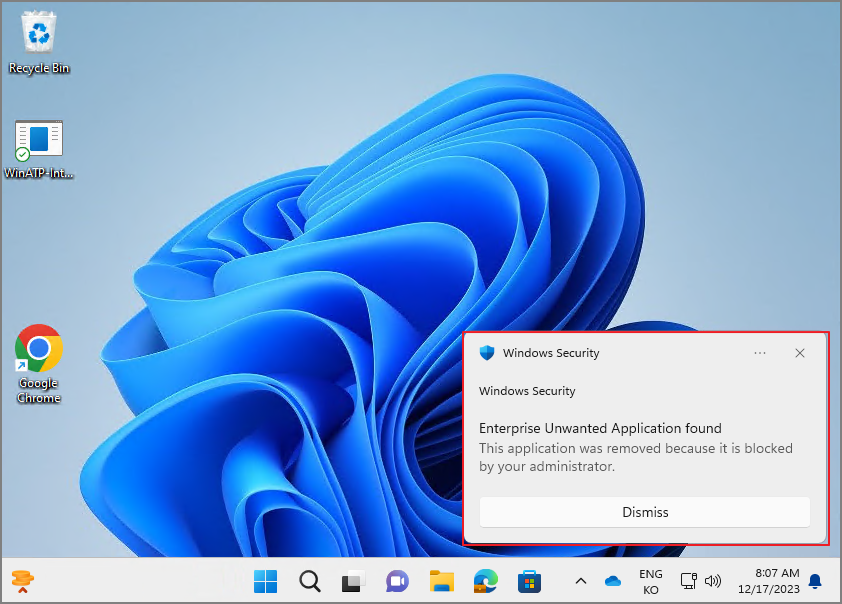Open the clock showing 8:07 AM

coord(768,581)
